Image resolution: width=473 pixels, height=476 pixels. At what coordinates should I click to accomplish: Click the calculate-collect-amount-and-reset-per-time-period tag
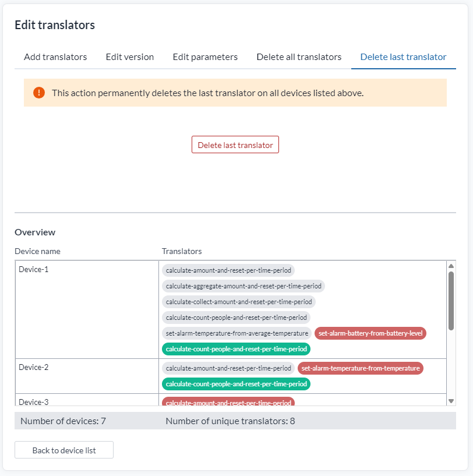point(239,302)
